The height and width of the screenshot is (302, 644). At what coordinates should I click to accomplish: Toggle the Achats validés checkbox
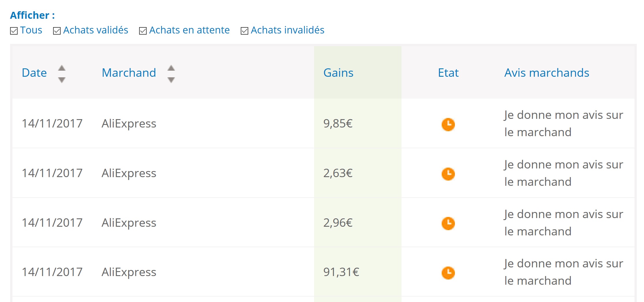click(57, 31)
